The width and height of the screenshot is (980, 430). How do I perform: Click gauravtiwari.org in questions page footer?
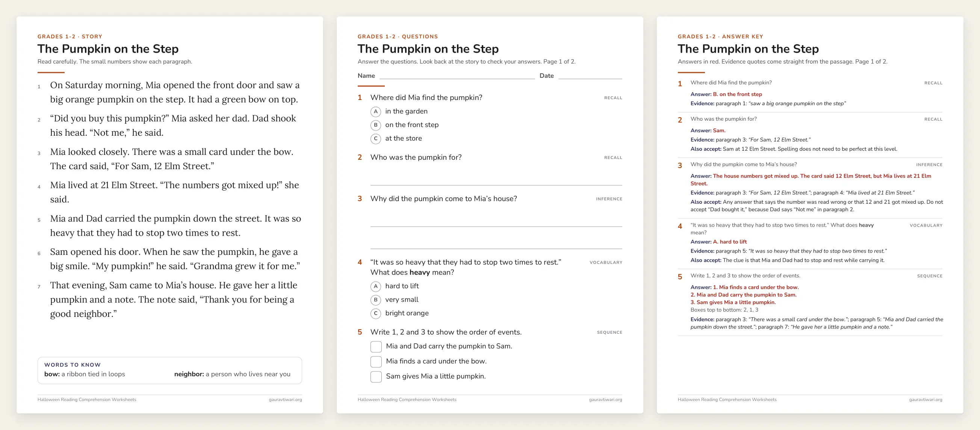point(605,400)
